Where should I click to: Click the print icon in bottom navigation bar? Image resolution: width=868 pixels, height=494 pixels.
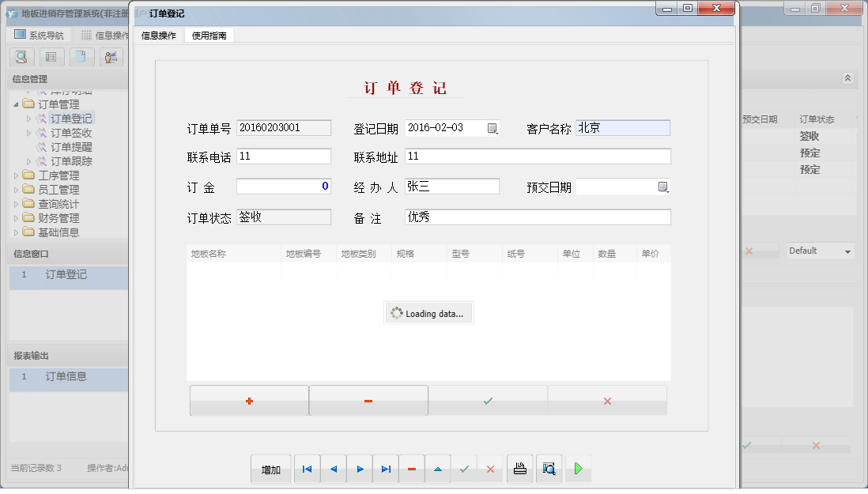tap(519, 468)
